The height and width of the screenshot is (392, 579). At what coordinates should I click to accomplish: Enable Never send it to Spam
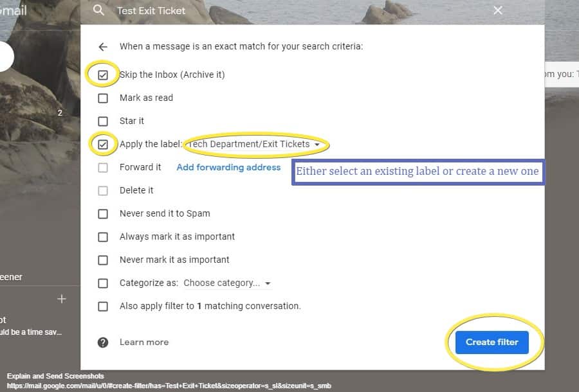point(103,213)
